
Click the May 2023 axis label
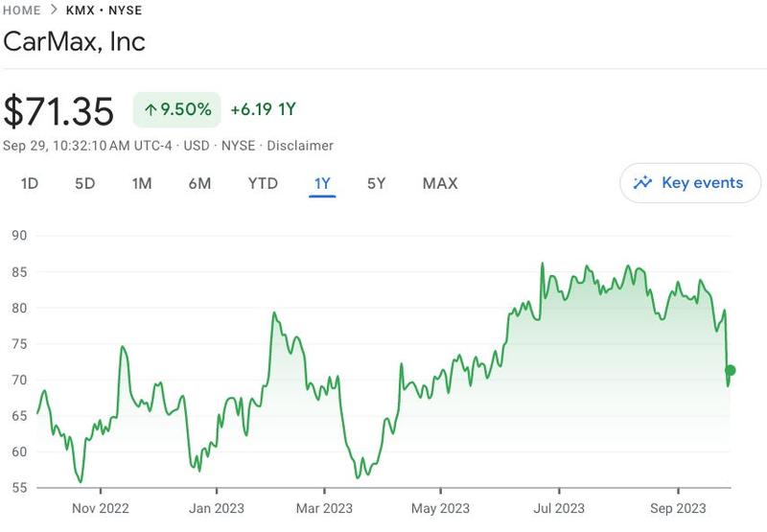440,509
